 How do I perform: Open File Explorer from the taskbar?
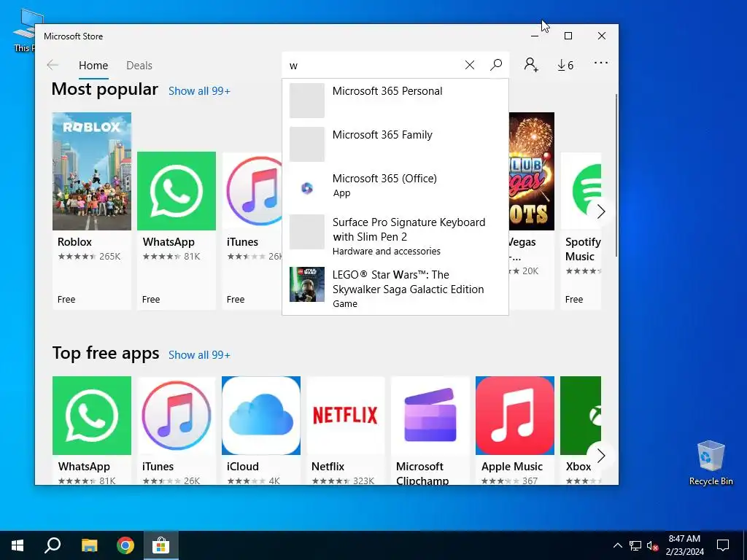pyautogui.click(x=89, y=545)
